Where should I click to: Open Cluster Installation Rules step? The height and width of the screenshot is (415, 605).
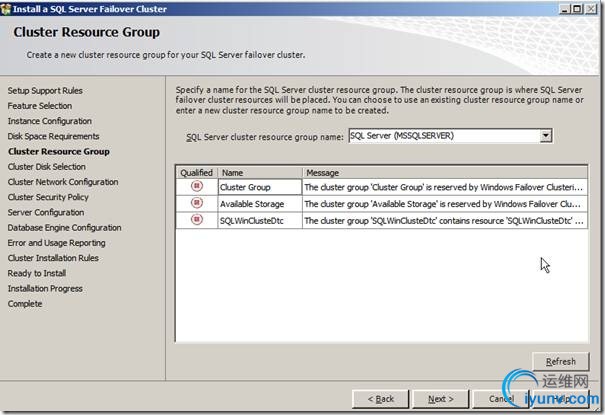click(x=53, y=258)
